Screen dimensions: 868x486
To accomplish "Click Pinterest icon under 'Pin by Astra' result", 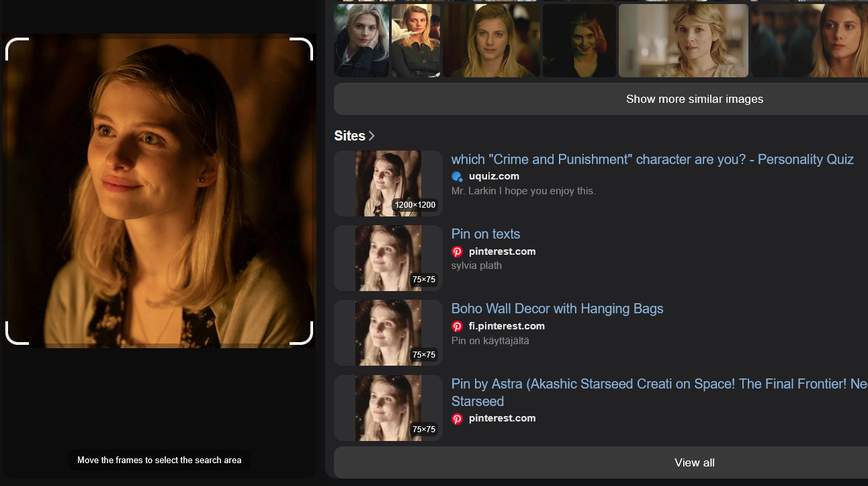I will (457, 418).
